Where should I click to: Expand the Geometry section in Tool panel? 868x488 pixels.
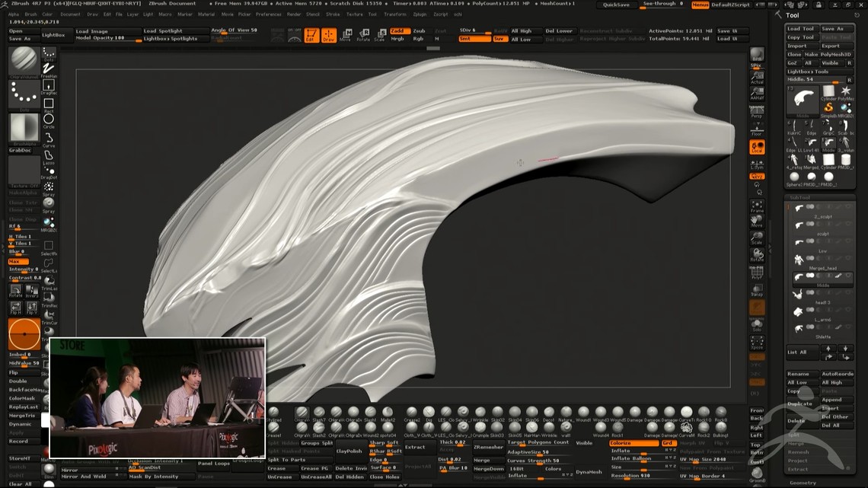coord(803,483)
